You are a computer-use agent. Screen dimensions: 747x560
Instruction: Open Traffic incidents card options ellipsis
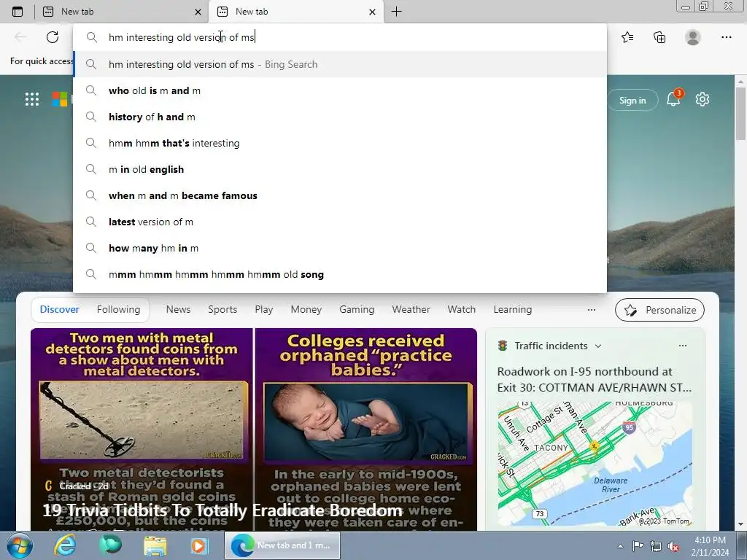pos(683,346)
